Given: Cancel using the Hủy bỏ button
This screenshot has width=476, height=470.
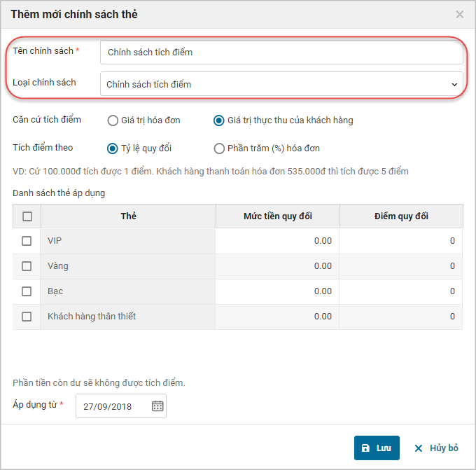Looking at the screenshot, I should (x=436, y=448).
